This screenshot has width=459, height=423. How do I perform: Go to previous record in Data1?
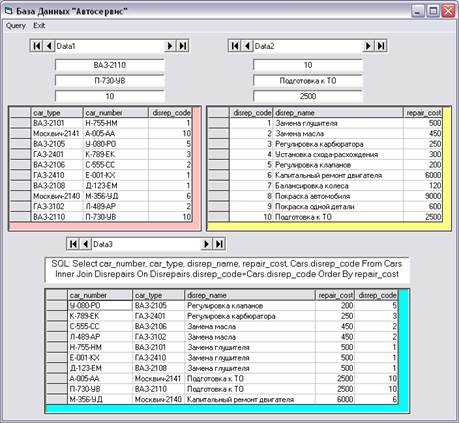click(49, 46)
